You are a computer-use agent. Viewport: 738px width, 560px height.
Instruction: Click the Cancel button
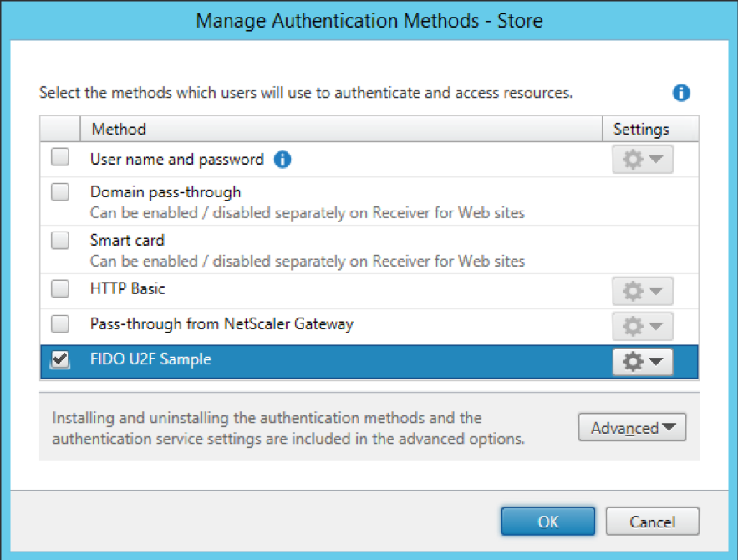652,522
